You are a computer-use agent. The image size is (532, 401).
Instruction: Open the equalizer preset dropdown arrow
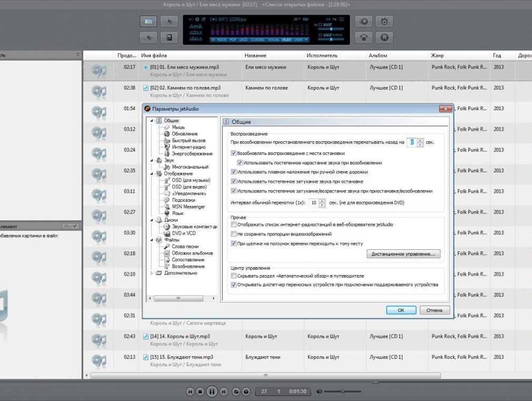[x=306, y=40]
